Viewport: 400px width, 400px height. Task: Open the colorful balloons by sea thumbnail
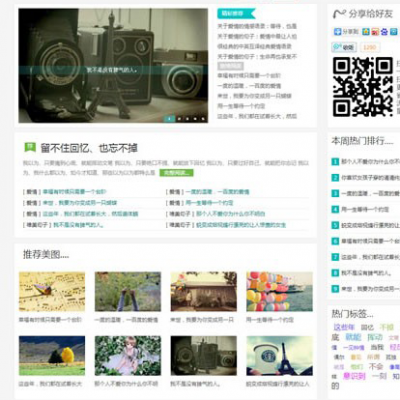coord(279,292)
